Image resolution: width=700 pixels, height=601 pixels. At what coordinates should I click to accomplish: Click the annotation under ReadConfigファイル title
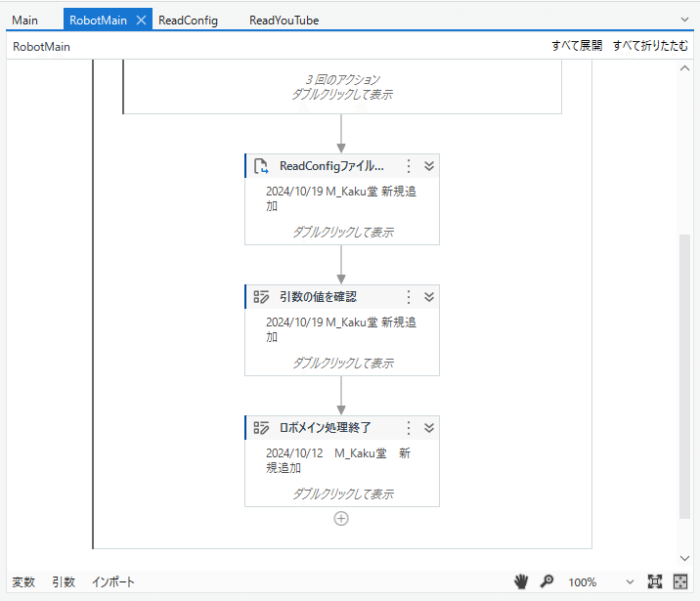click(x=341, y=198)
